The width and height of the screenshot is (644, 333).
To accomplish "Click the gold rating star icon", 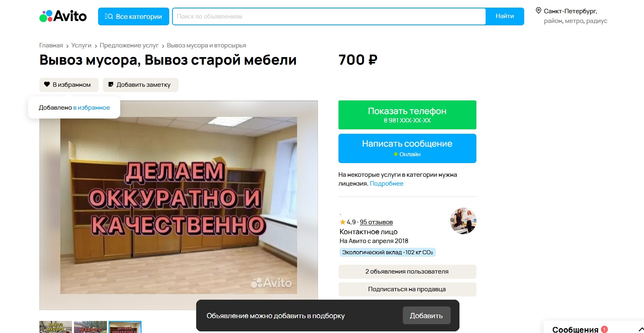I will (343, 222).
